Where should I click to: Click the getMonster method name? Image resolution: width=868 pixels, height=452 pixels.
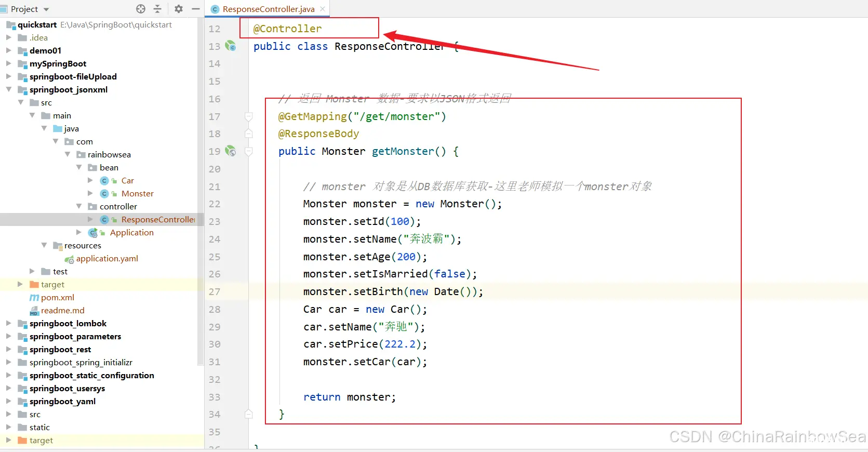(403, 151)
